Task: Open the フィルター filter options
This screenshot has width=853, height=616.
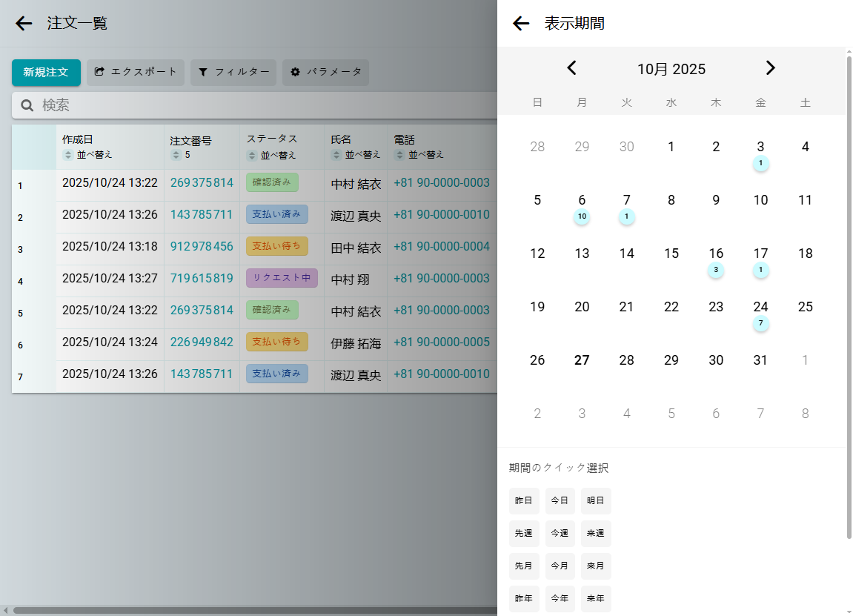Action: click(233, 72)
